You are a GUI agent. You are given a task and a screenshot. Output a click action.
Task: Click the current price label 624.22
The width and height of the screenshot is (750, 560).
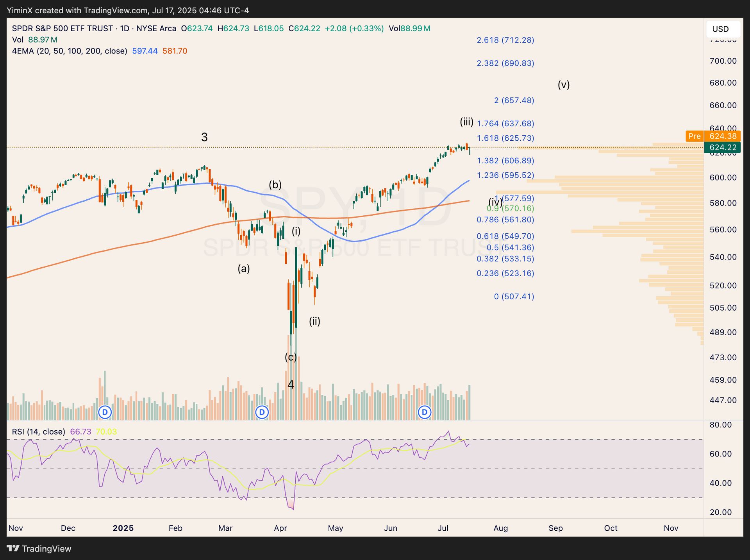coord(722,147)
